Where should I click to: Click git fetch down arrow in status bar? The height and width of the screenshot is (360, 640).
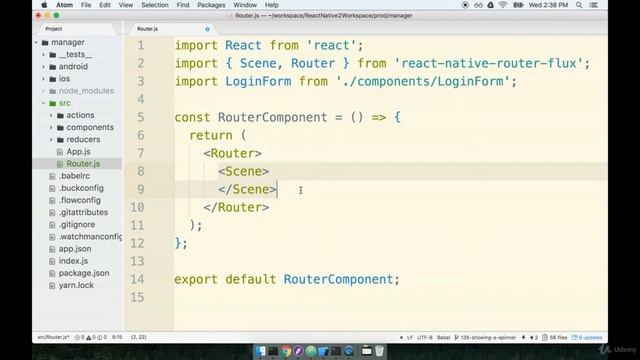click(x=523, y=338)
